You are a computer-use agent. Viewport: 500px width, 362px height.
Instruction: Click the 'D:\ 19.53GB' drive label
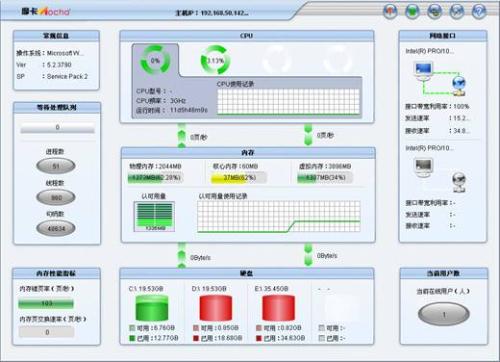(209, 288)
